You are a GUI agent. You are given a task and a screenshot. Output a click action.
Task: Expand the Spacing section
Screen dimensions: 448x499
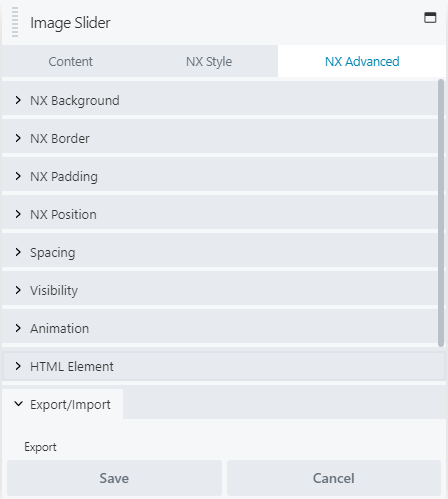[x=220, y=252]
